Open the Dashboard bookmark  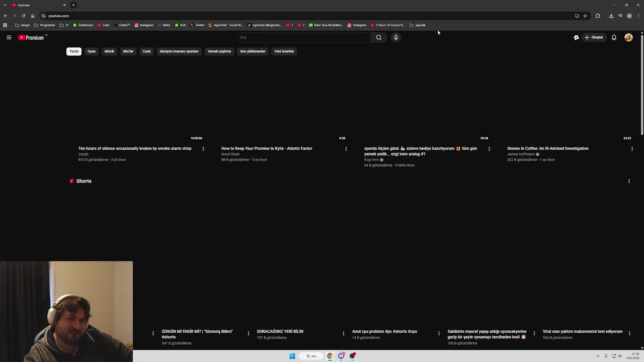(83, 25)
